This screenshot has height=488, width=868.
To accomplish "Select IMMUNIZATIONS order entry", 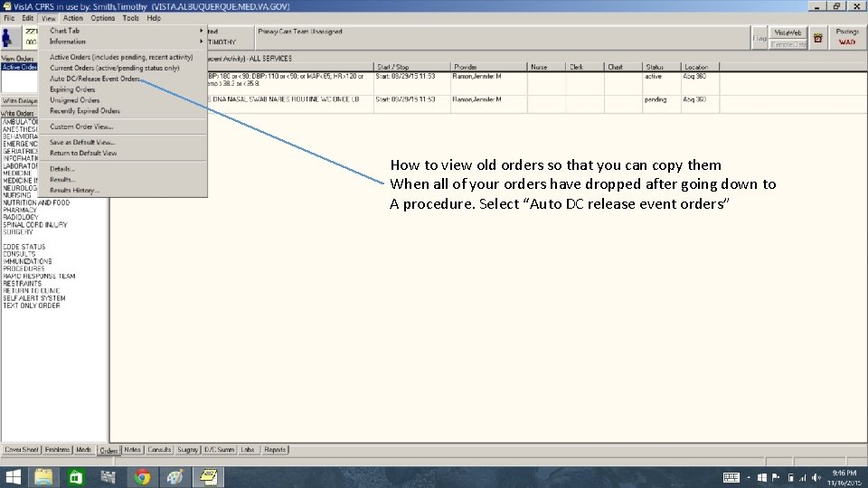I will tap(27, 261).
